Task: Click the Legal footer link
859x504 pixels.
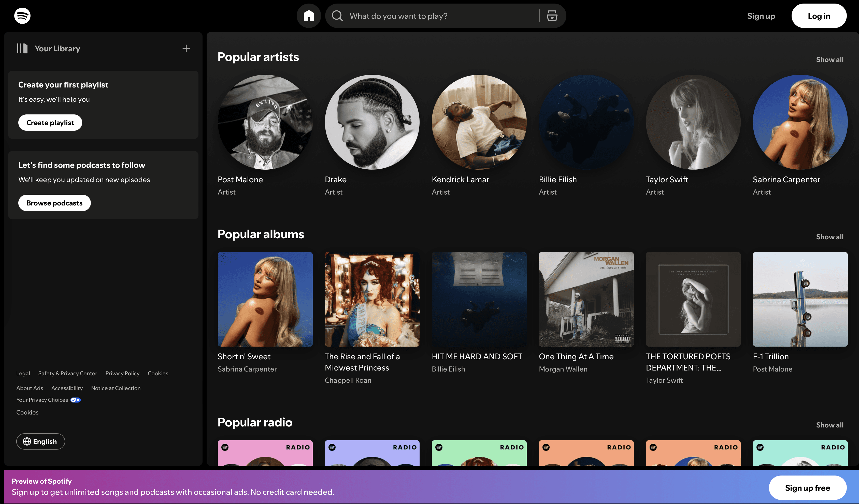Action: pos(23,374)
